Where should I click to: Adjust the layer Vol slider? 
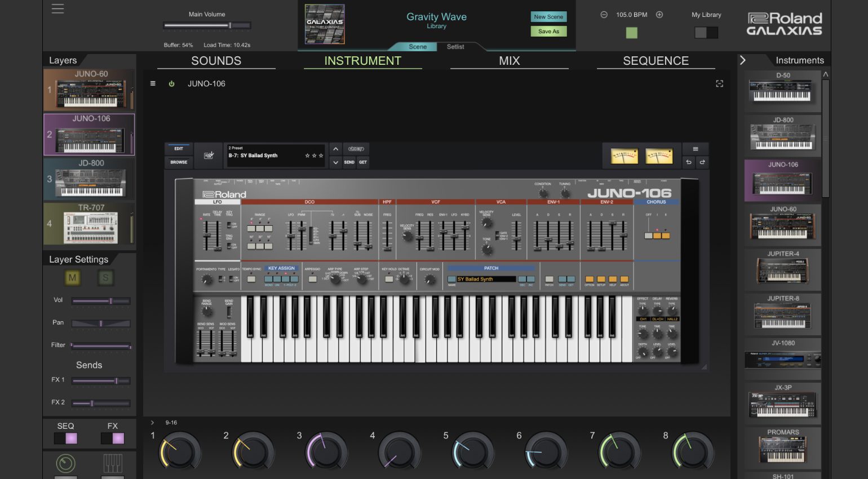[x=101, y=301]
